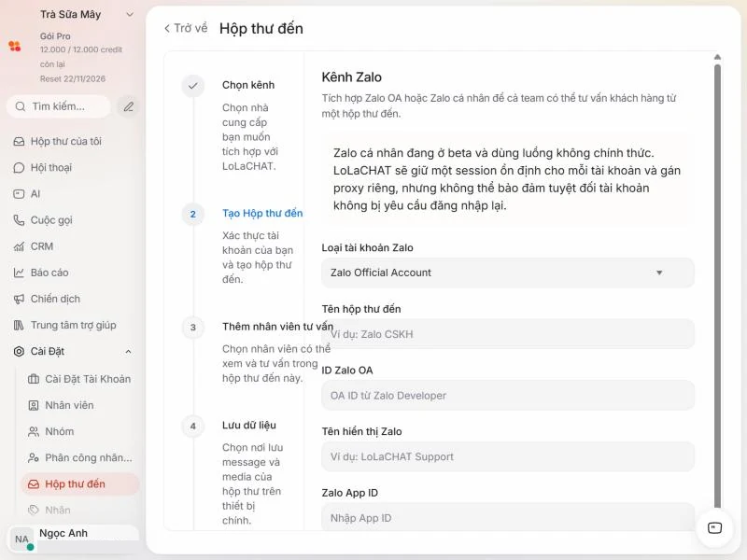Click the Cài Đặt settings icon
This screenshot has width=747, height=560.
[x=19, y=352]
